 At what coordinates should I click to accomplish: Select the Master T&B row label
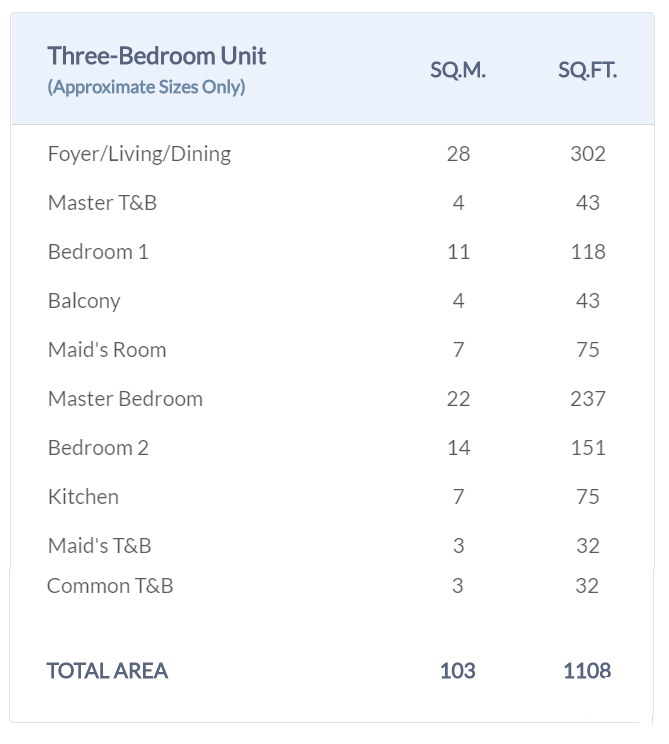[x=102, y=203]
